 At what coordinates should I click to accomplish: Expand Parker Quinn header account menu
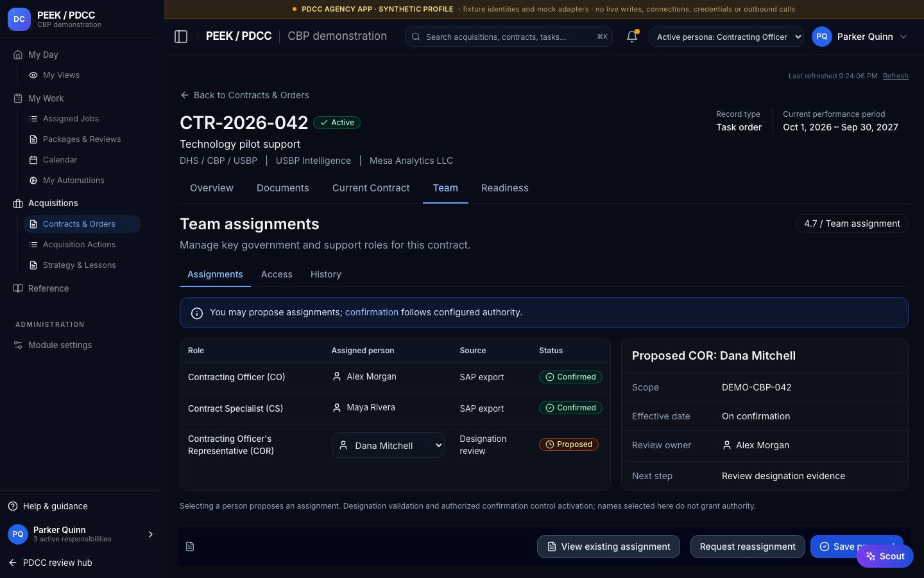coord(903,37)
